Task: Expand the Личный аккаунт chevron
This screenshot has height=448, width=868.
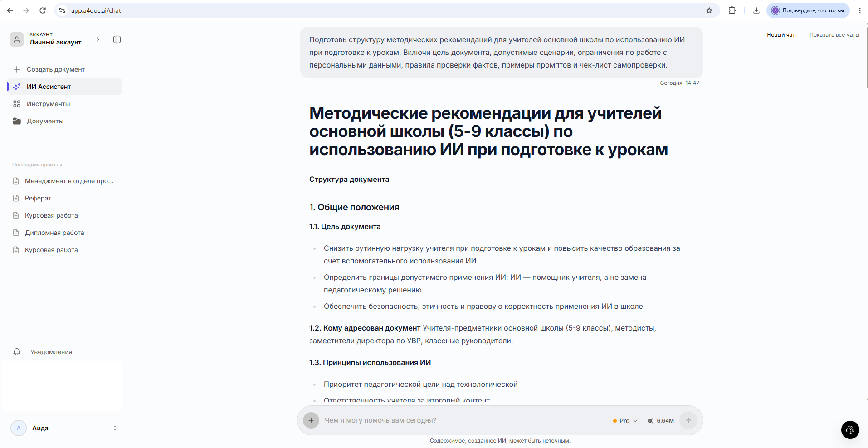Action: pyautogui.click(x=98, y=39)
